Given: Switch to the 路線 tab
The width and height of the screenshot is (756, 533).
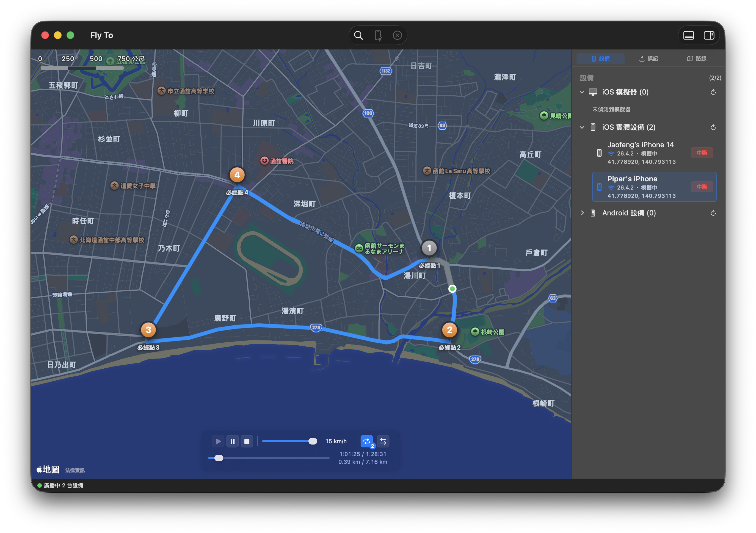Looking at the screenshot, I should [696, 59].
